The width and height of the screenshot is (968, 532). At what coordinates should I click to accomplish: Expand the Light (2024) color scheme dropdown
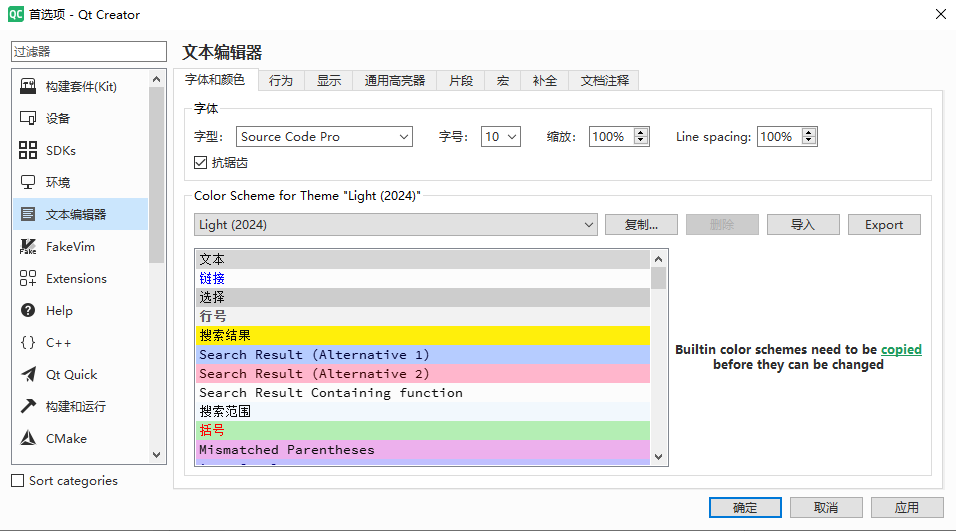pyautogui.click(x=396, y=225)
